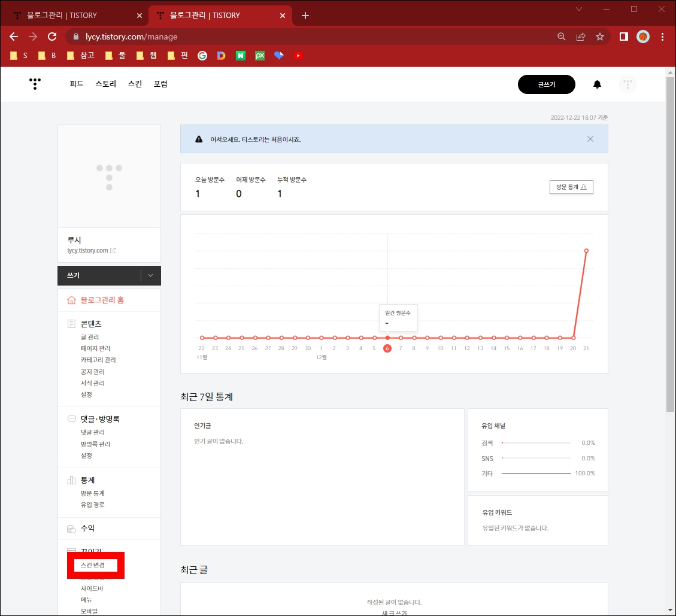Click the 통계 bar-chart icon
Viewport: 676px width, 616px height.
(x=71, y=480)
